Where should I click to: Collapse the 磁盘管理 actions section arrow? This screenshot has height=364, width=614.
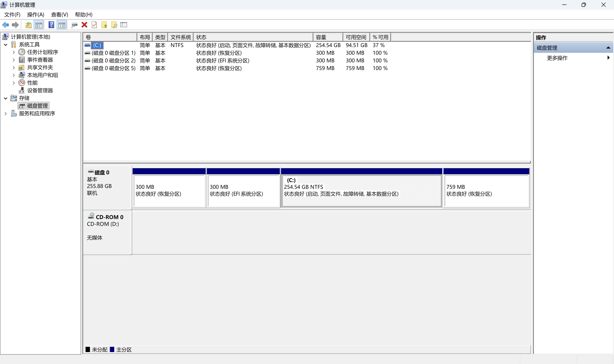click(x=608, y=48)
